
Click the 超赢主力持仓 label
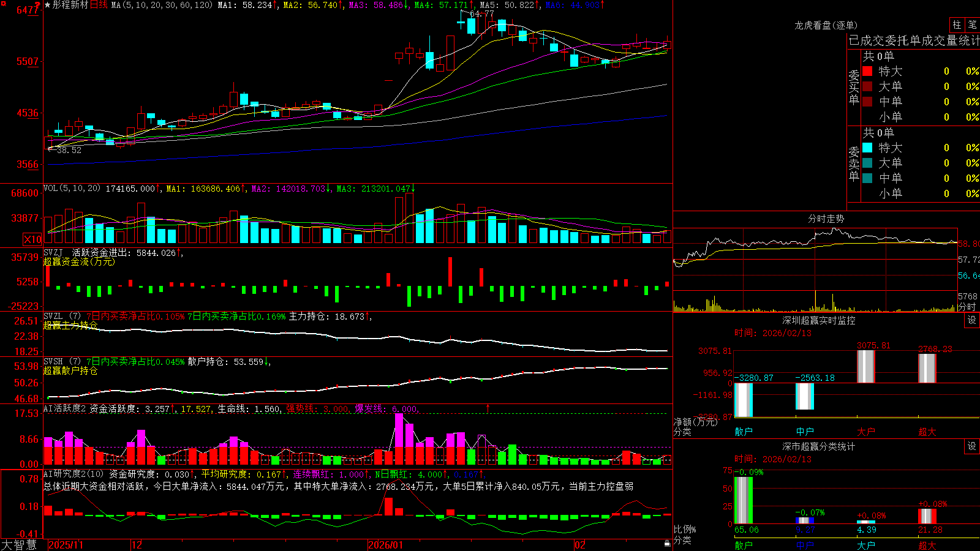(x=70, y=325)
